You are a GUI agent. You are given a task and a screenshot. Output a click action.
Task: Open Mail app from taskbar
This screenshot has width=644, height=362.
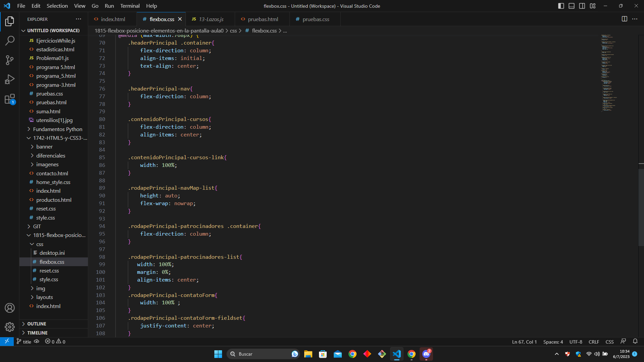click(337, 354)
